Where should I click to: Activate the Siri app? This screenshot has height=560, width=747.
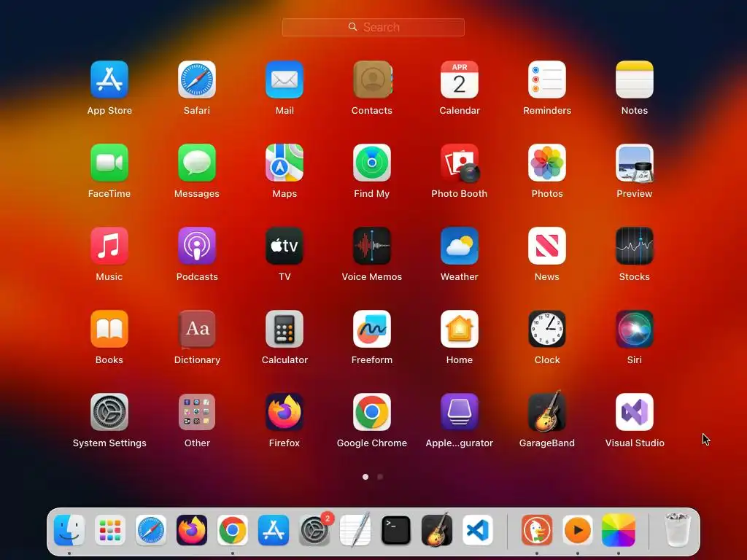(635, 329)
